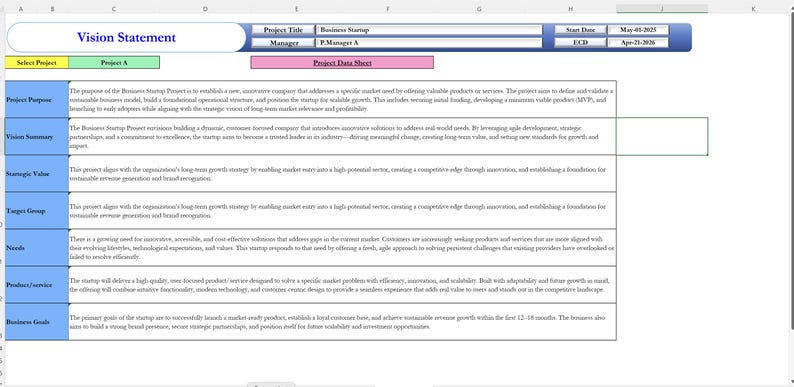Click the Needs description text
Screen dimensions: 794x387
[342, 248]
